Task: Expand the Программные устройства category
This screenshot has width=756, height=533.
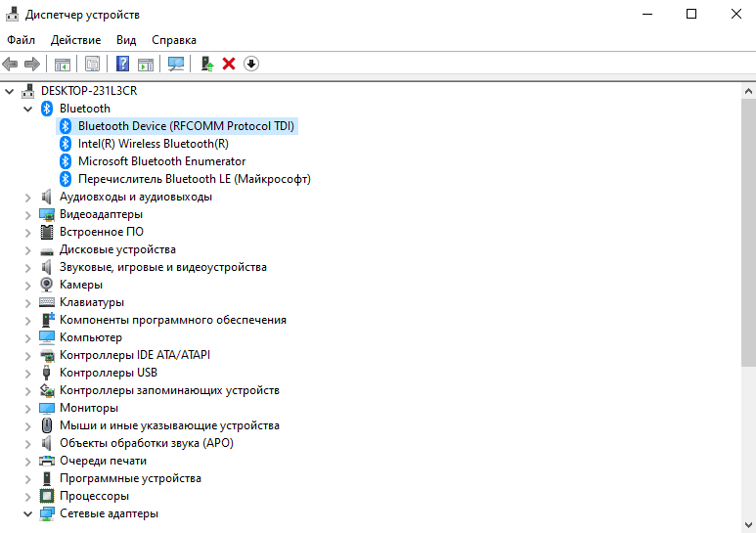Action: pyautogui.click(x=28, y=478)
